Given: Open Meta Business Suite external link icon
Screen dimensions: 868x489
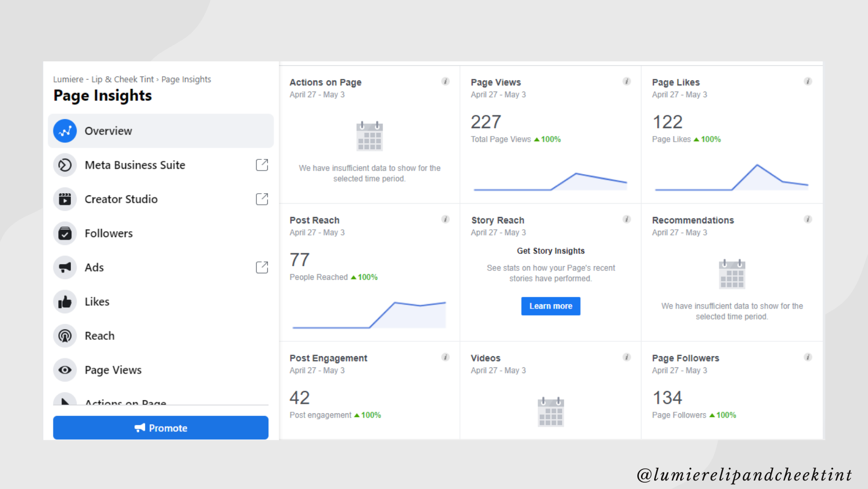Looking at the screenshot, I should 262,165.
